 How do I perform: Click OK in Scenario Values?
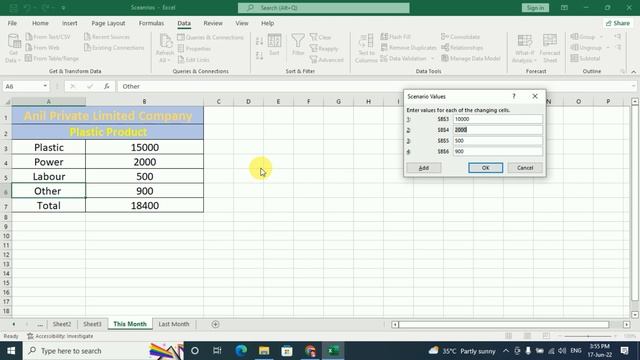click(x=485, y=168)
